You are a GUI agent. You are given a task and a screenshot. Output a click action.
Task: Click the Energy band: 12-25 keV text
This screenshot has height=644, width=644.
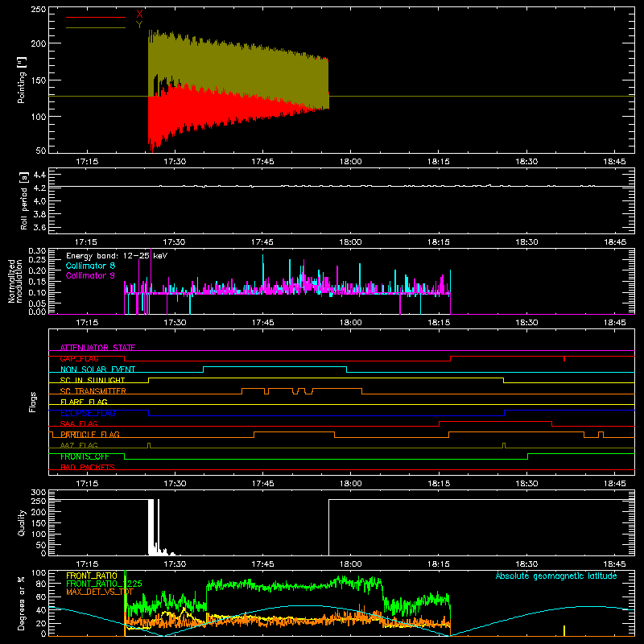[x=117, y=256]
